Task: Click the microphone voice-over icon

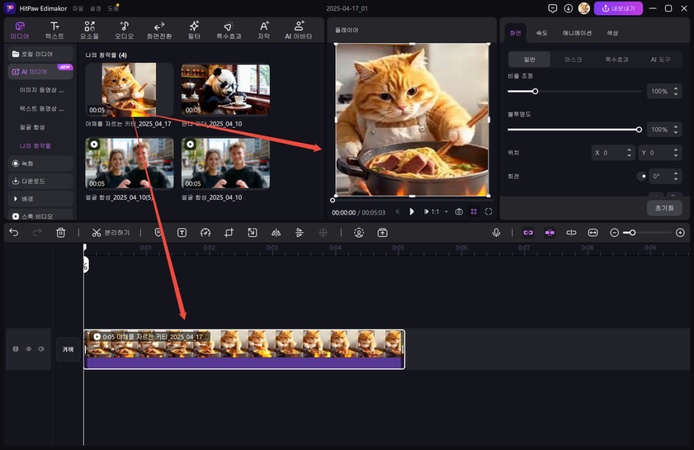Action: (x=496, y=232)
